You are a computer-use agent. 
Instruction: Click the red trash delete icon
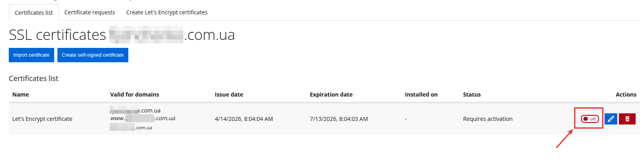pos(627,119)
